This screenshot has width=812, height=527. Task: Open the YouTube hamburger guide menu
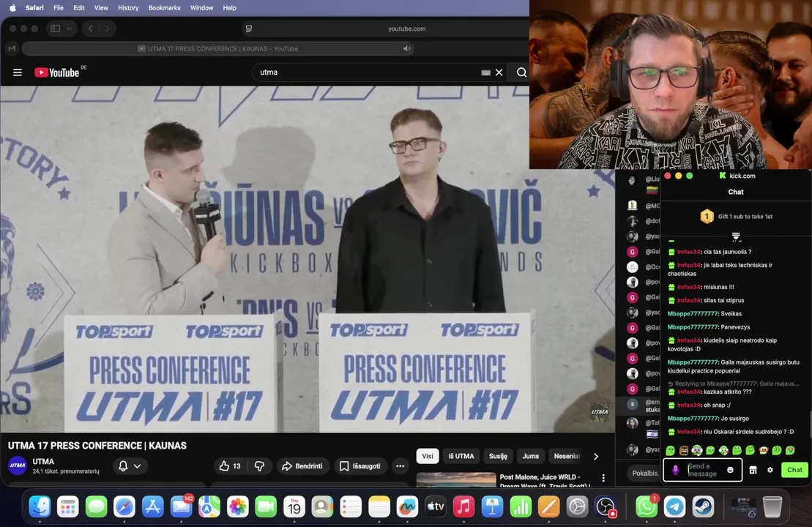click(17, 72)
